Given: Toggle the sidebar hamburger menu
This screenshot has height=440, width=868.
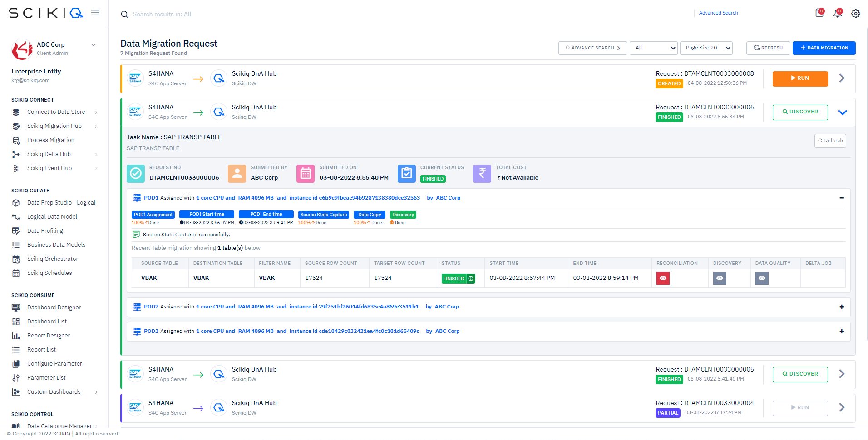Looking at the screenshot, I should coord(95,13).
